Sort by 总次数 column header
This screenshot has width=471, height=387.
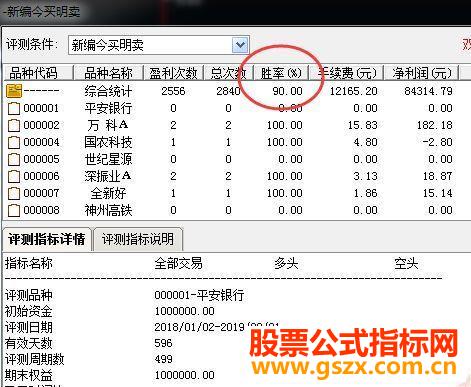tap(229, 73)
